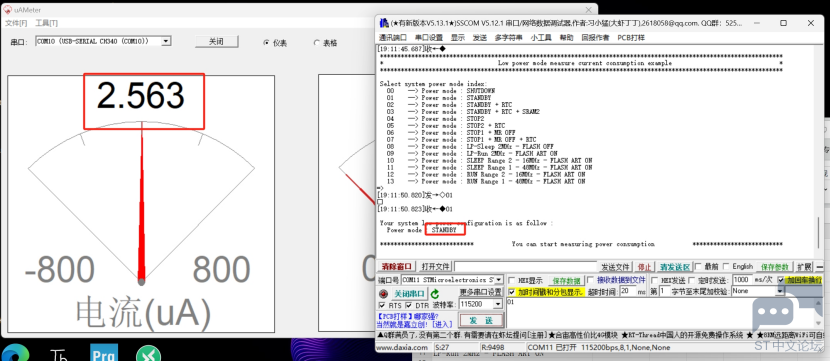The image size is (831, 361).
Task: Click the 更多串口设置 button
Action: [x=480, y=292]
